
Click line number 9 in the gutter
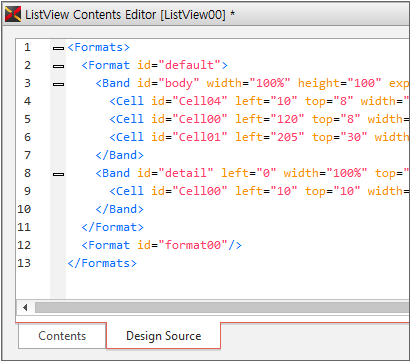pyautogui.click(x=27, y=191)
